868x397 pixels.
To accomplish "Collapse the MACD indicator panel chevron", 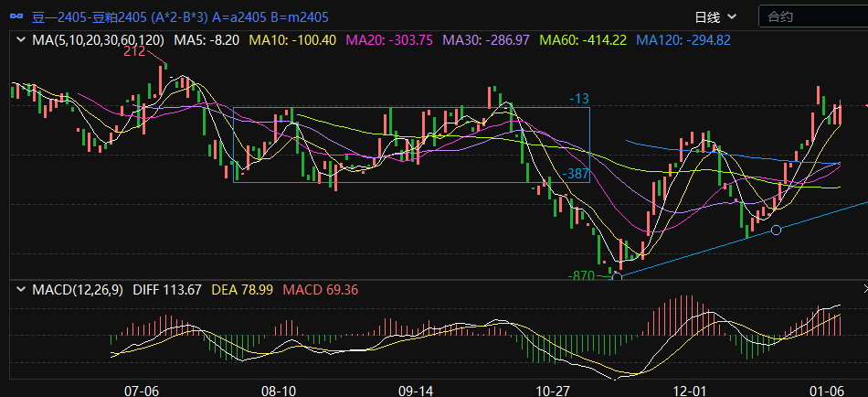I will pos(20,290).
